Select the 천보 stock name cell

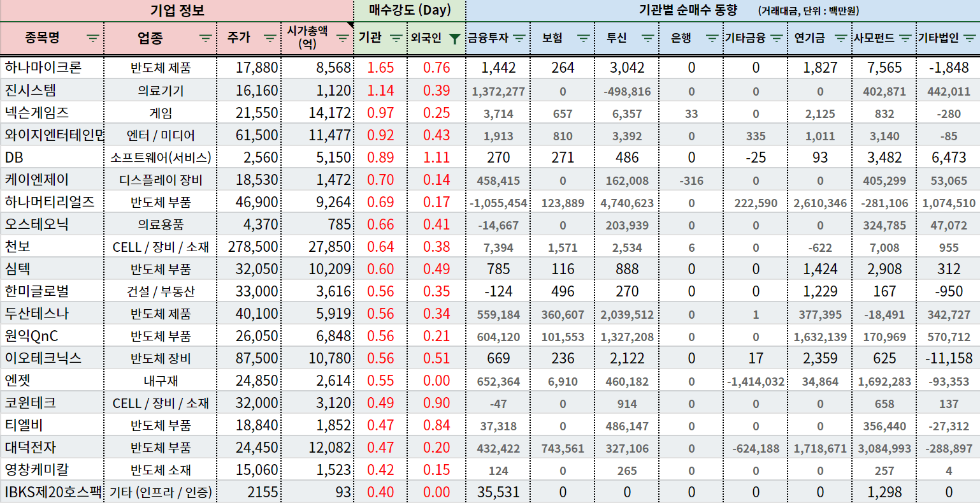[52, 246]
